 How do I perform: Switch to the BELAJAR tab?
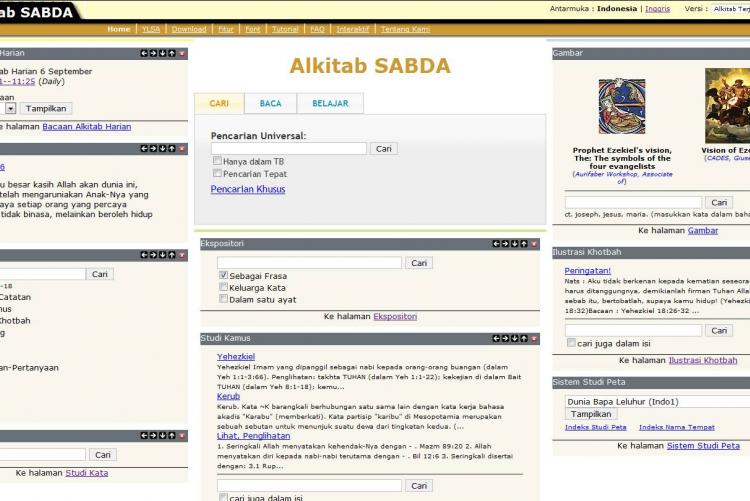(330, 103)
